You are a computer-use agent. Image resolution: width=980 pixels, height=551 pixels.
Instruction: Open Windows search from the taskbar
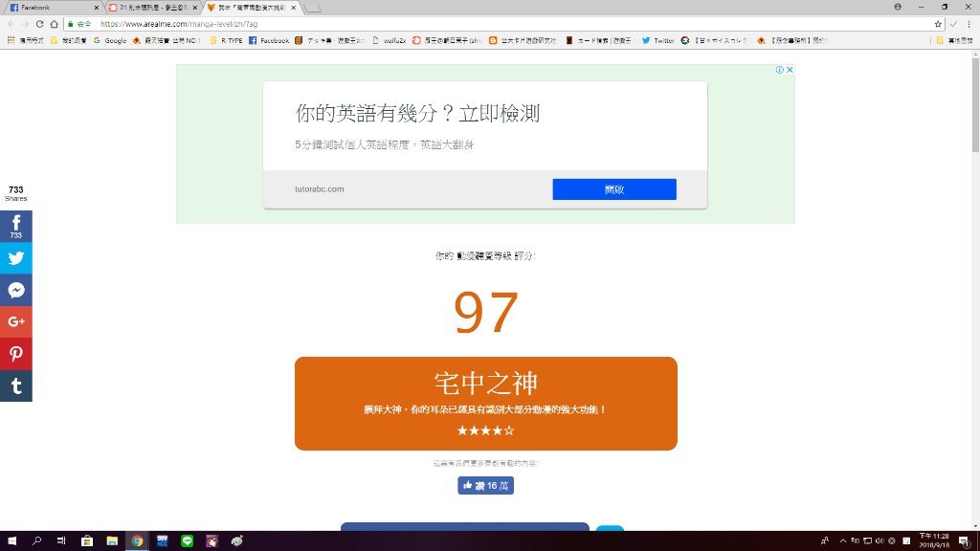coord(36,541)
